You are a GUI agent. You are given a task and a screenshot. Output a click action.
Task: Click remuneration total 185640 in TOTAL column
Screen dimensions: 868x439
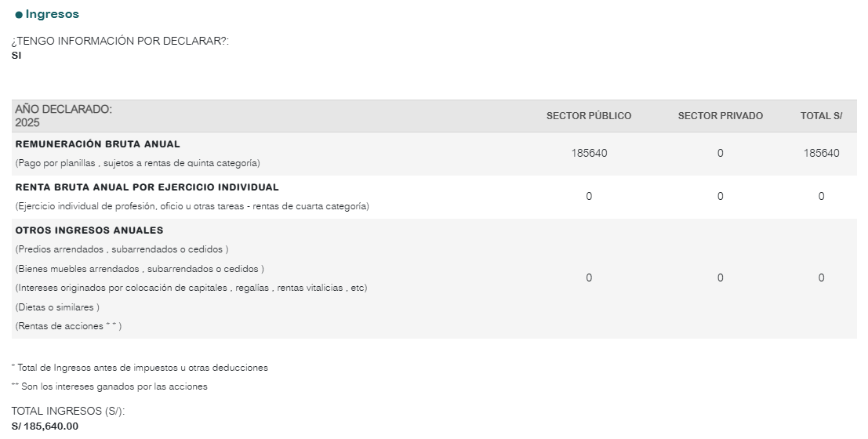pyautogui.click(x=821, y=154)
